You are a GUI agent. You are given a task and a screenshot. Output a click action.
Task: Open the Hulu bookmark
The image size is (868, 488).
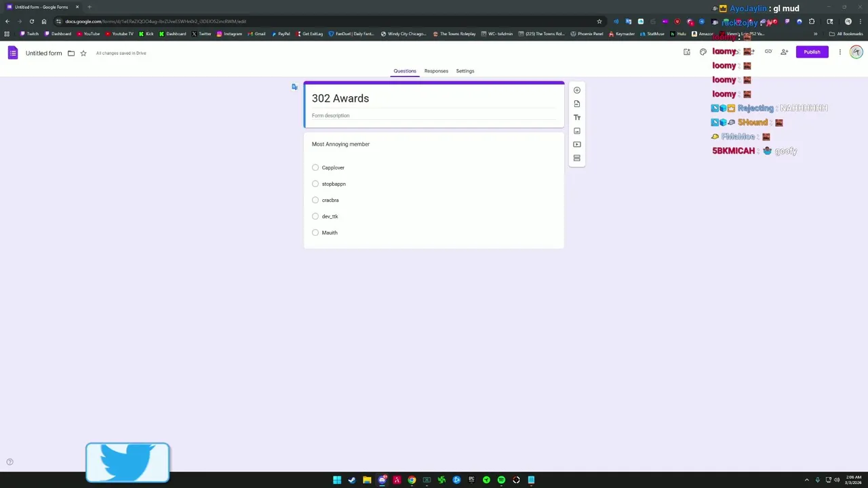tap(678, 34)
